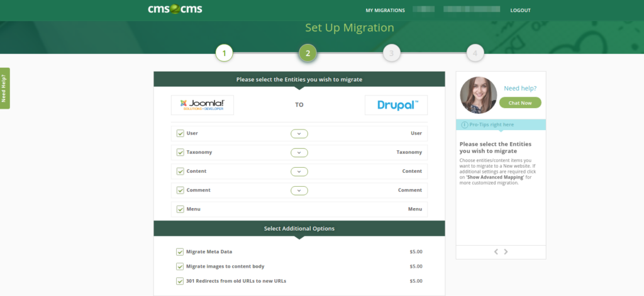Expand the Comment mapping dropdown

point(299,190)
